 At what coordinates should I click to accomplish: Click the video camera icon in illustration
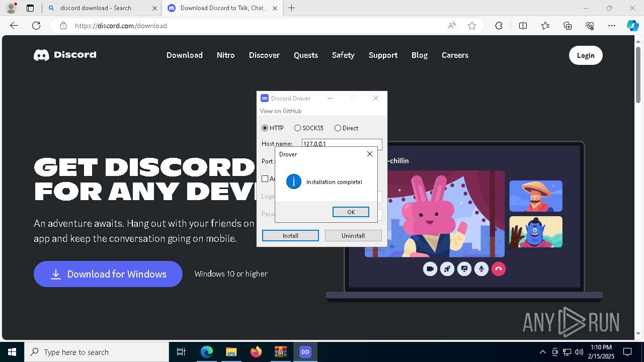(x=430, y=269)
